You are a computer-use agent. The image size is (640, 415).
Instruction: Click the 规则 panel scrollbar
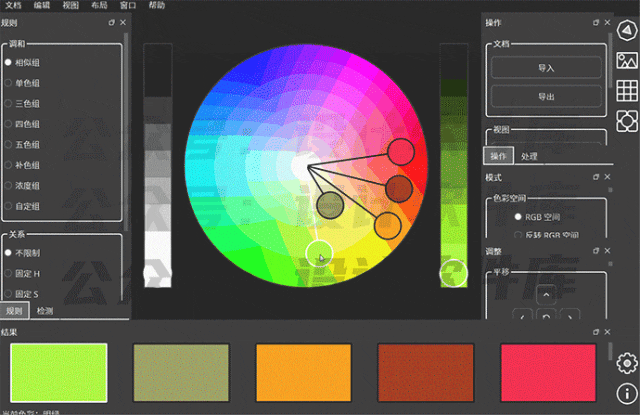126,131
